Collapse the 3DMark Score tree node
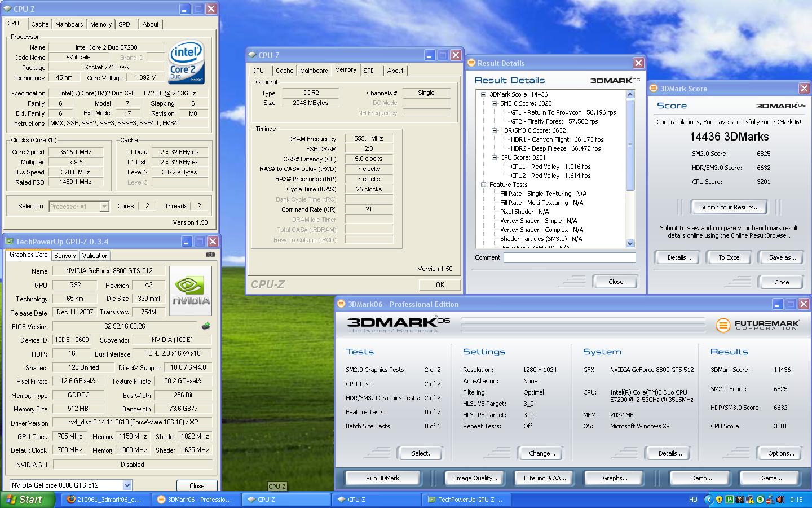The width and height of the screenshot is (812, 508). (x=483, y=94)
